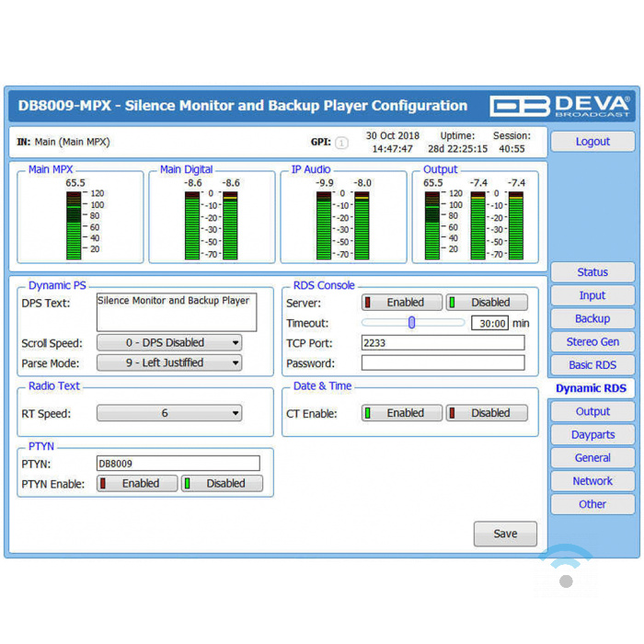Click the DEVA Broadcast logo
Image resolution: width=644 pixels, height=644 pixels.
pyautogui.click(x=559, y=105)
